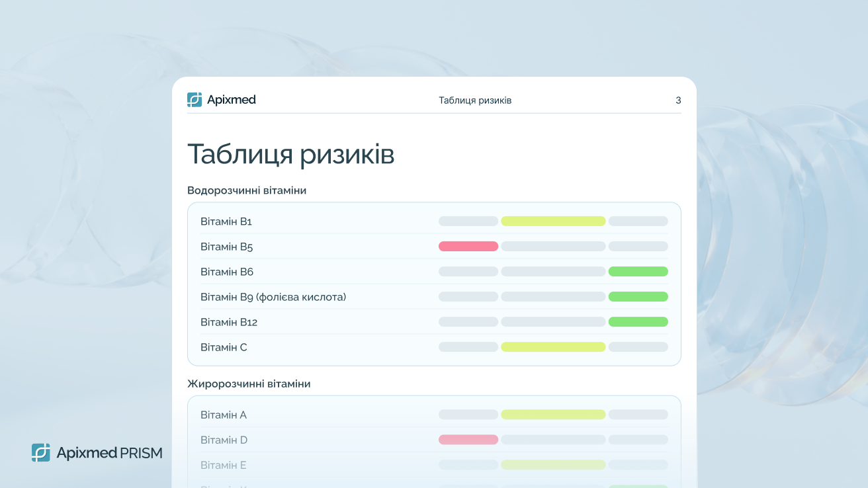Click the 'Вітамін A' row label
868x488 pixels.
coord(224,415)
